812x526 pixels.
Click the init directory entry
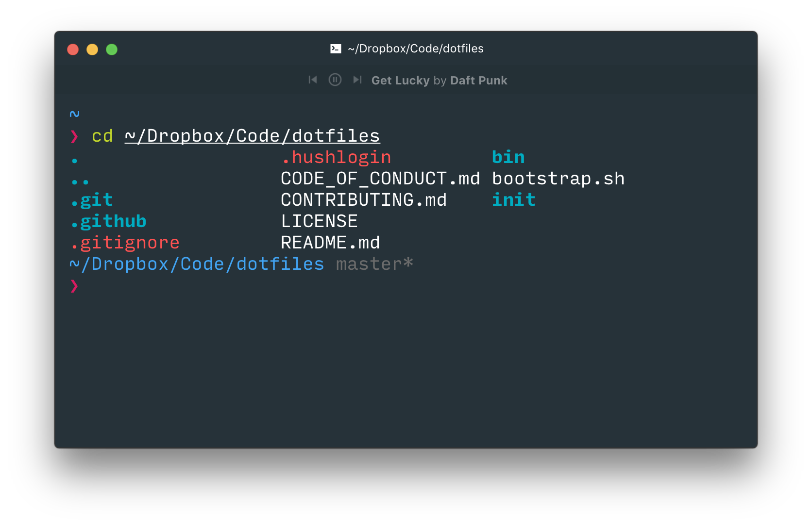514,200
